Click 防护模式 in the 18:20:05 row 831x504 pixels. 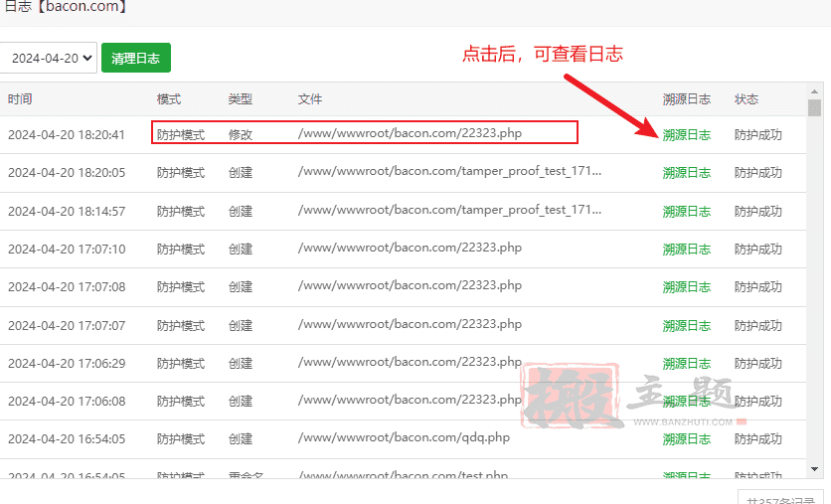181,173
